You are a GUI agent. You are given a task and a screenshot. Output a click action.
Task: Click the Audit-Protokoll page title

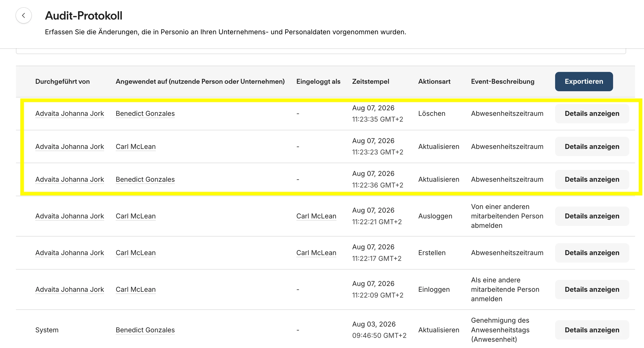pos(84,15)
